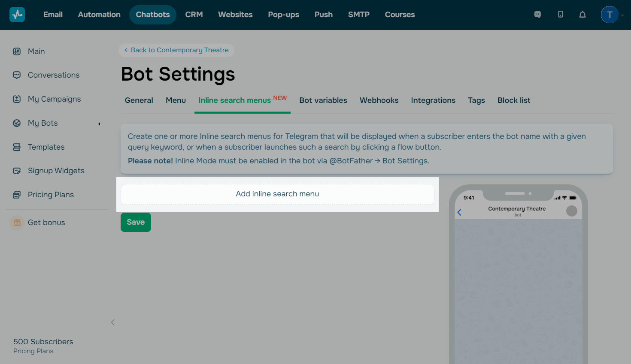This screenshot has width=631, height=364.
Task: Open Conversations in the sidebar
Action: coord(54,75)
